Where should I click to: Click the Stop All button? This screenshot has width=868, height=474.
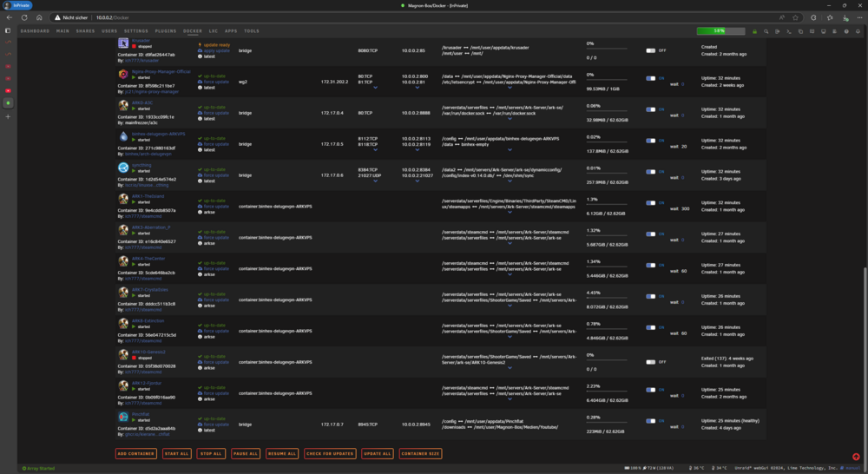pos(211,453)
